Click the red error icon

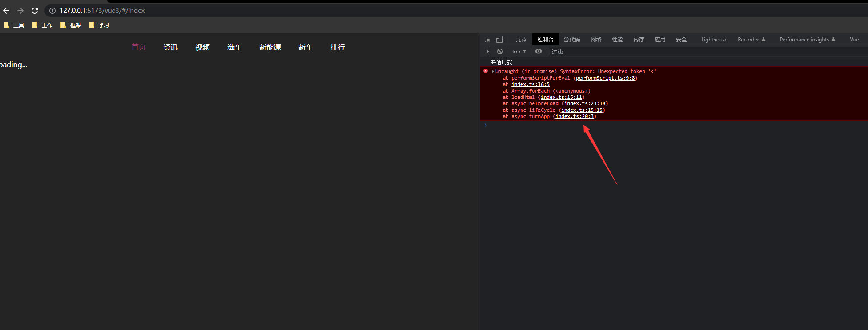coord(486,71)
